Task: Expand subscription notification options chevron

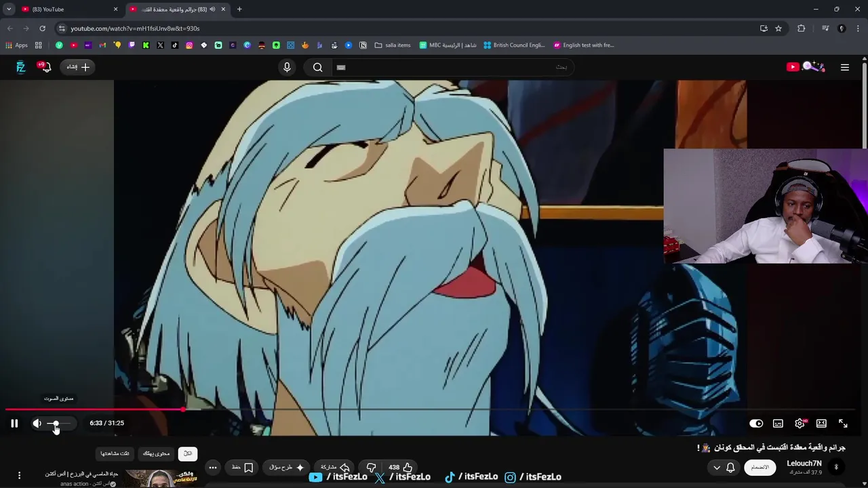Action: (x=717, y=467)
